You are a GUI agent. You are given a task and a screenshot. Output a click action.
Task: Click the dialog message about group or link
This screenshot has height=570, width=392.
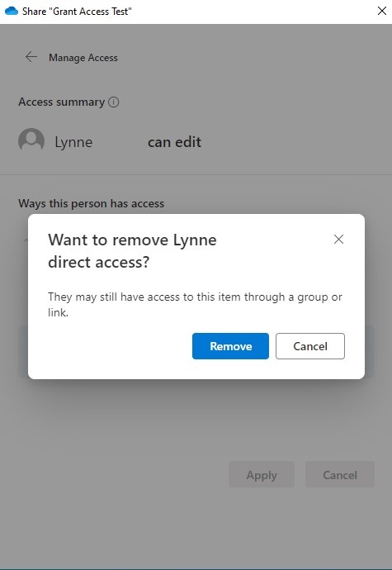point(195,304)
